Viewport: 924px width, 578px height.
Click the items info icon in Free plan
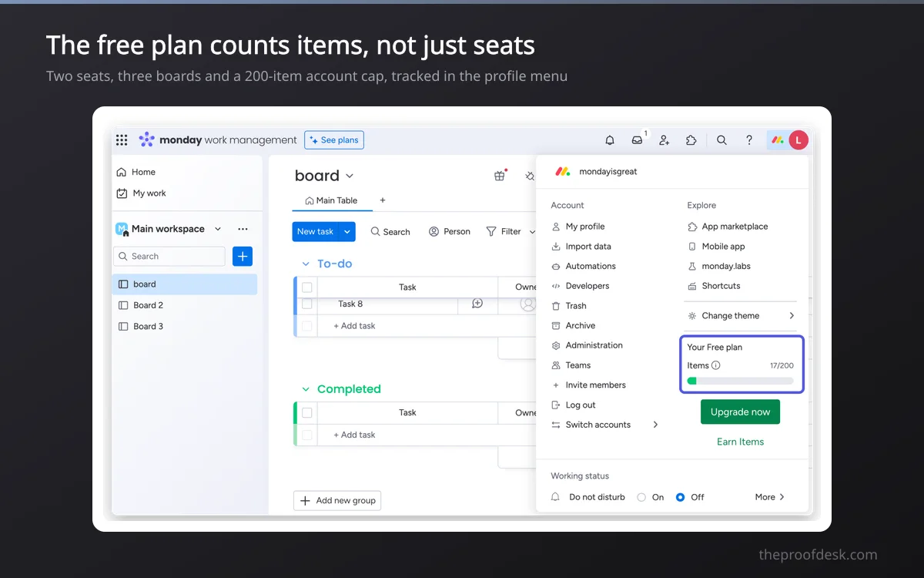click(x=716, y=366)
